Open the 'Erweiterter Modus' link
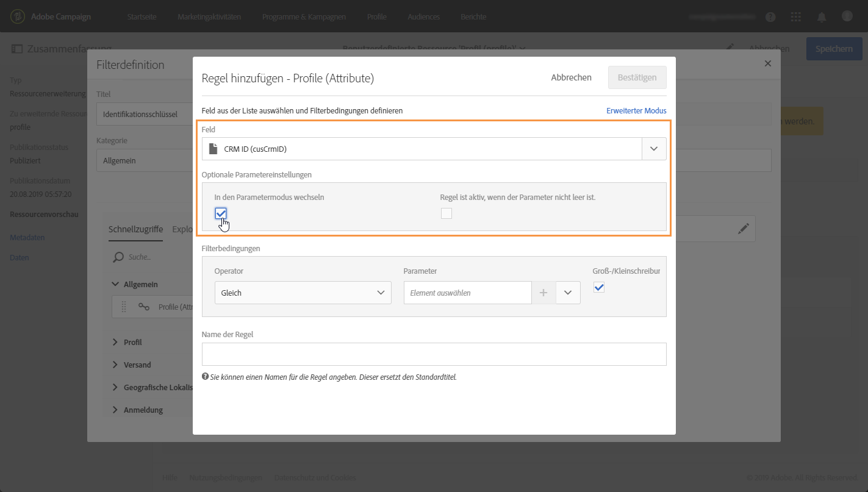Image resolution: width=868 pixels, height=492 pixels. pos(636,111)
